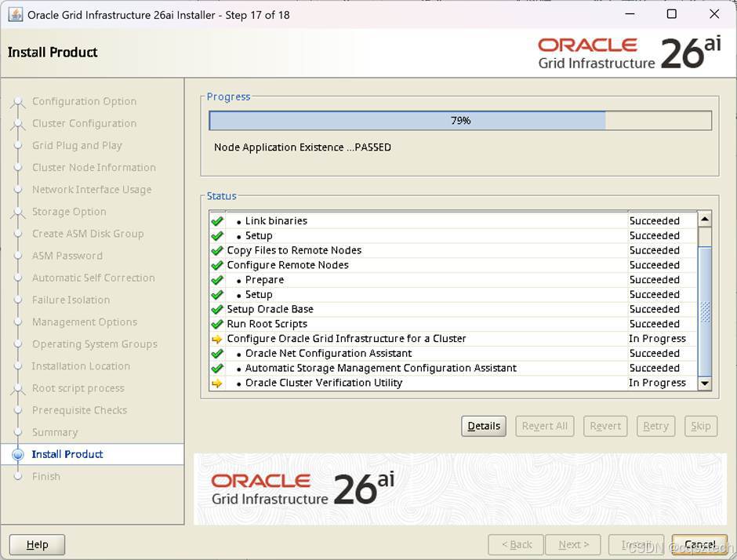Viewport: 737px width, 560px height.
Task: Select Cluster Configuration step in sidebar
Action: (x=84, y=123)
